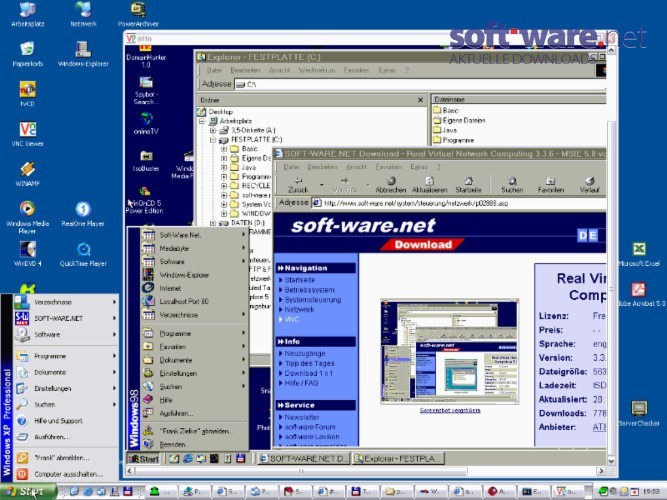
Task: Open the Arbeitsplatz desktop icon
Action: point(28,14)
